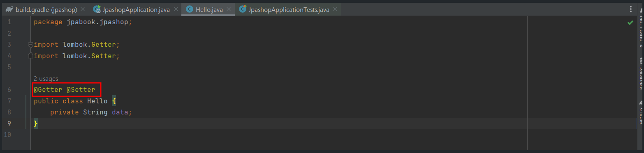Close the JpashopApplicationTests.java tab
The height and width of the screenshot is (153, 644).
[x=335, y=9]
